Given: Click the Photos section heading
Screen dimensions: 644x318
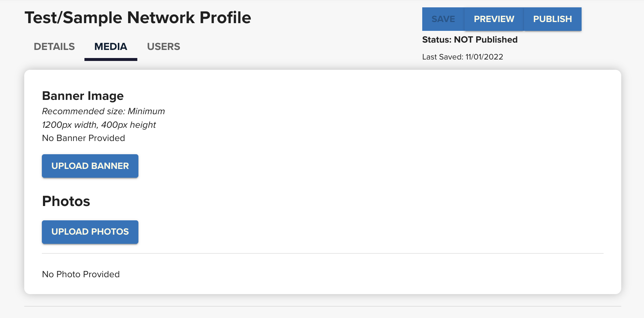Looking at the screenshot, I should pyautogui.click(x=66, y=201).
